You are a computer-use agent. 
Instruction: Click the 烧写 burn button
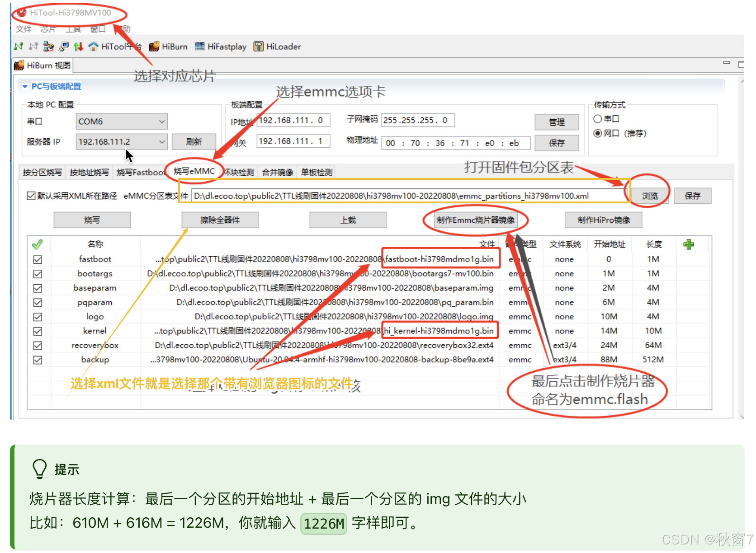click(92, 220)
